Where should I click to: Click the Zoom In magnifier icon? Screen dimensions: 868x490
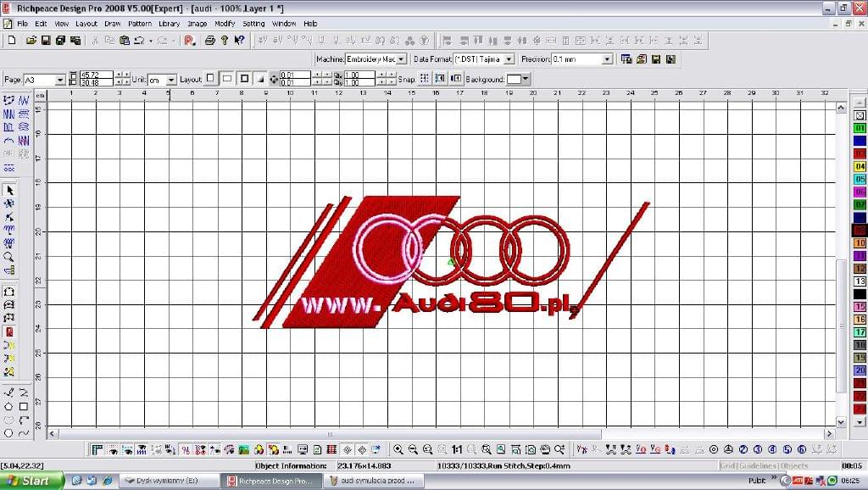398,449
